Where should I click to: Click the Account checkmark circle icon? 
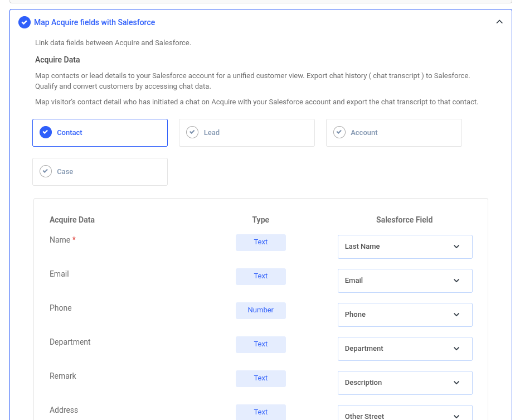[x=339, y=133]
